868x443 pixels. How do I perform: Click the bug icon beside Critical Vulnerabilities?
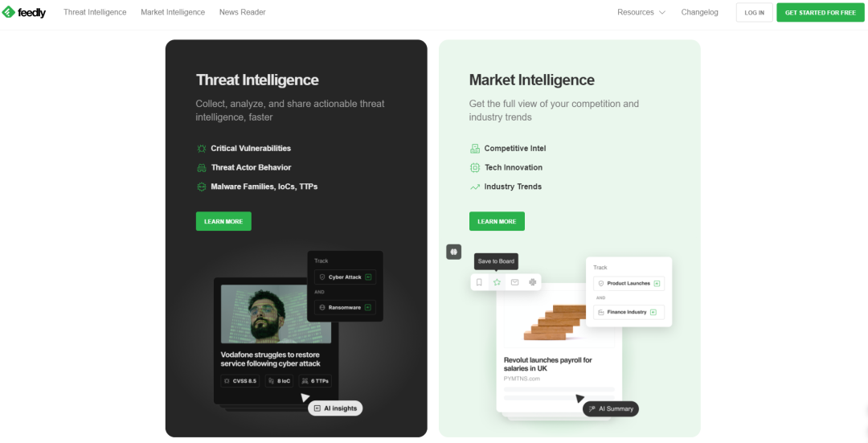tap(202, 149)
